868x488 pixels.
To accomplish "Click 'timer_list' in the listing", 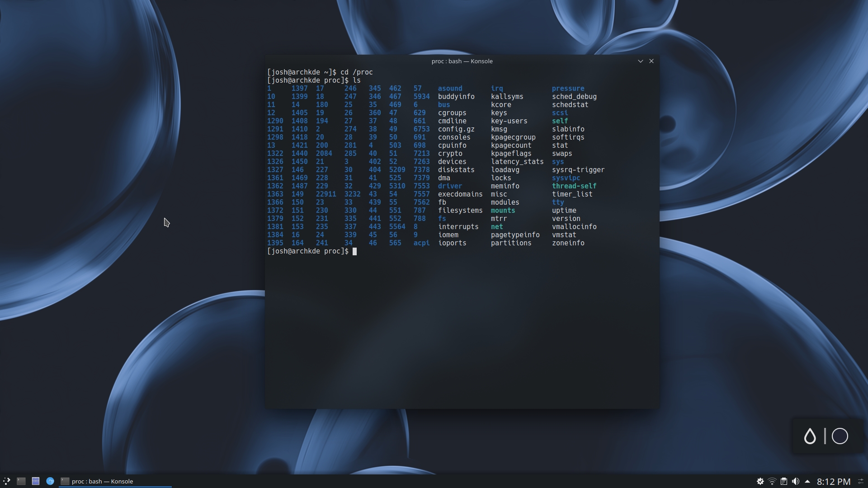I will click(572, 194).
